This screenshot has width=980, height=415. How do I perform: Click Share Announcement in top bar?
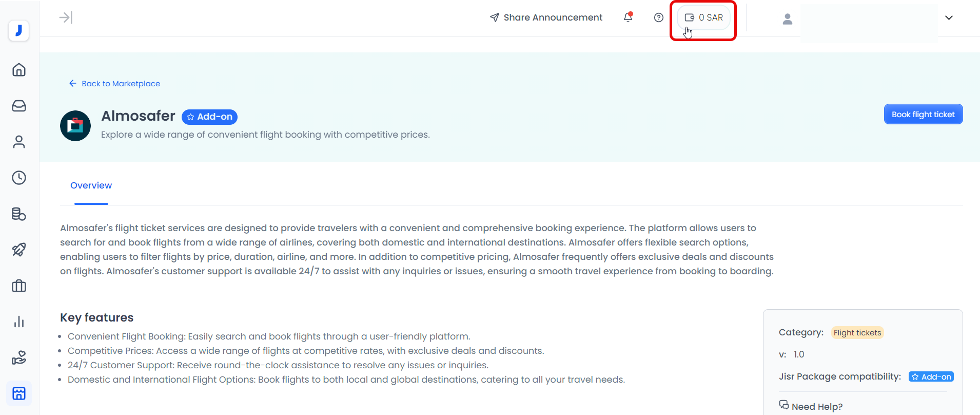pos(546,17)
